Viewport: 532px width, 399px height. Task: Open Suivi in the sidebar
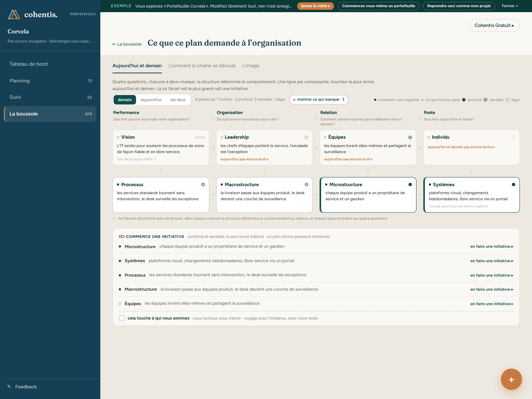click(50, 97)
